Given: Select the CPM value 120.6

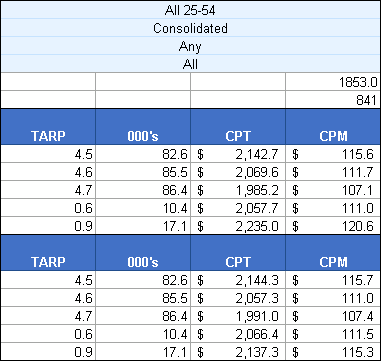Looking at the screenshot, I should point(333,226).
